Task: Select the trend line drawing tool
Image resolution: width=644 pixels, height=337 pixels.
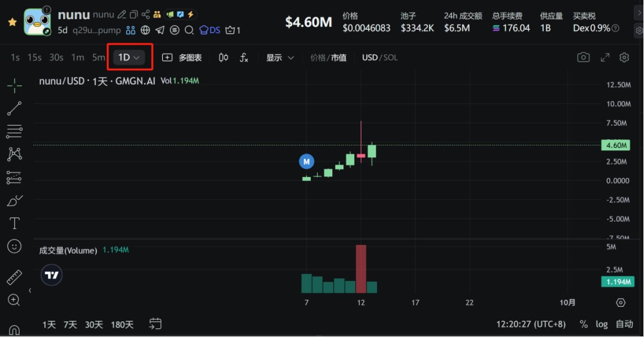Action: coord(15,108)
